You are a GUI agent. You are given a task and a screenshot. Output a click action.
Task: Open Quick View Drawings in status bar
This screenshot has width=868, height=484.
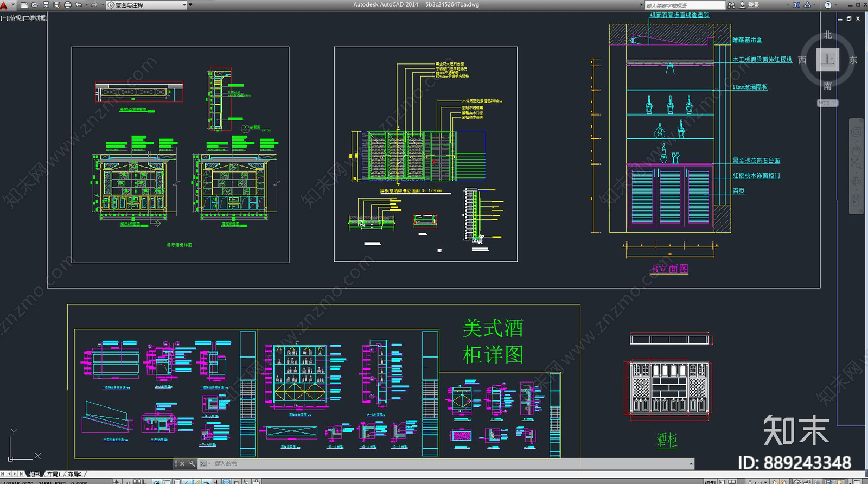(732, 481)
